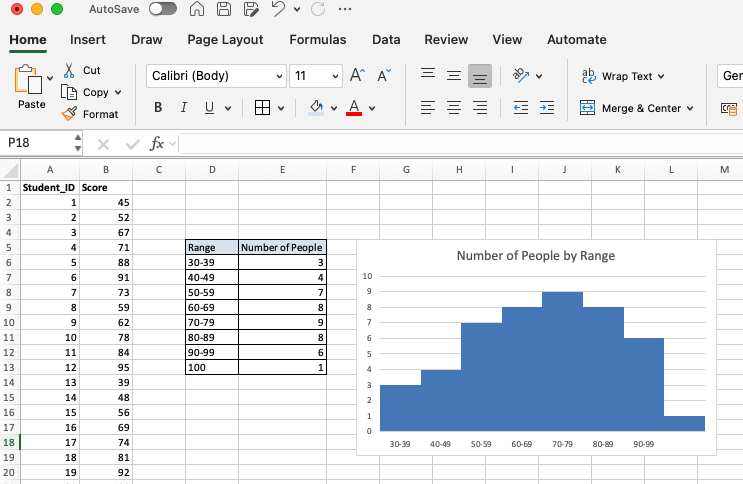Open the Page Layout tab
This screenshot has height=484, width=743.
click(x=225, y=40)
